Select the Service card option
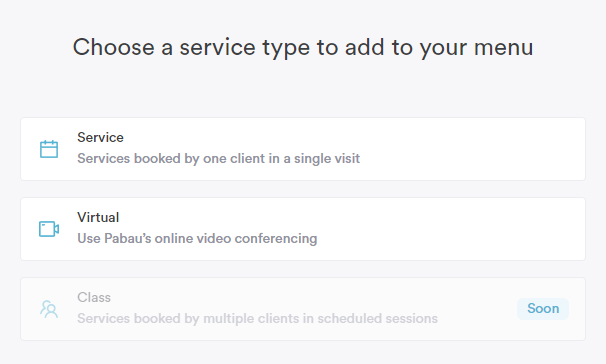Image resolution: width=606 pixels, height=364 pixels. [303, 149]
